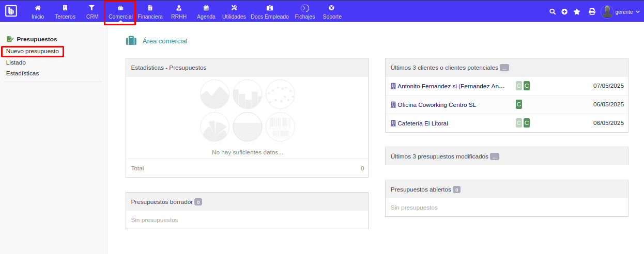Open the Financiera menu

click(150, 12)
